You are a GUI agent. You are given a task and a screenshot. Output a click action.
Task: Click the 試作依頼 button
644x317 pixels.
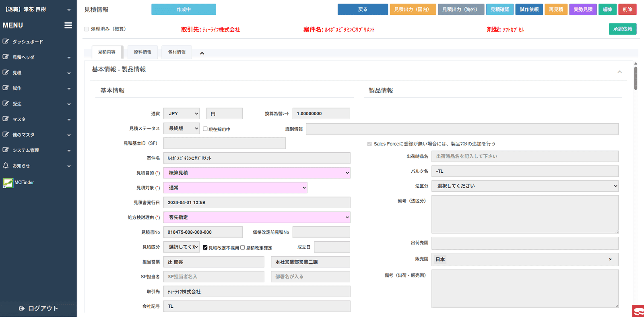point(529,9)
